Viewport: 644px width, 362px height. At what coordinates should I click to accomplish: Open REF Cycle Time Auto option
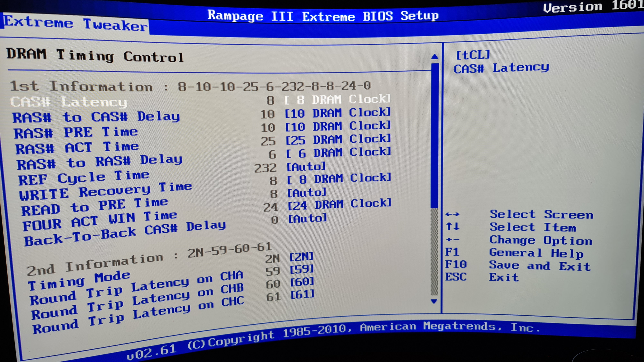pos(306,167)
